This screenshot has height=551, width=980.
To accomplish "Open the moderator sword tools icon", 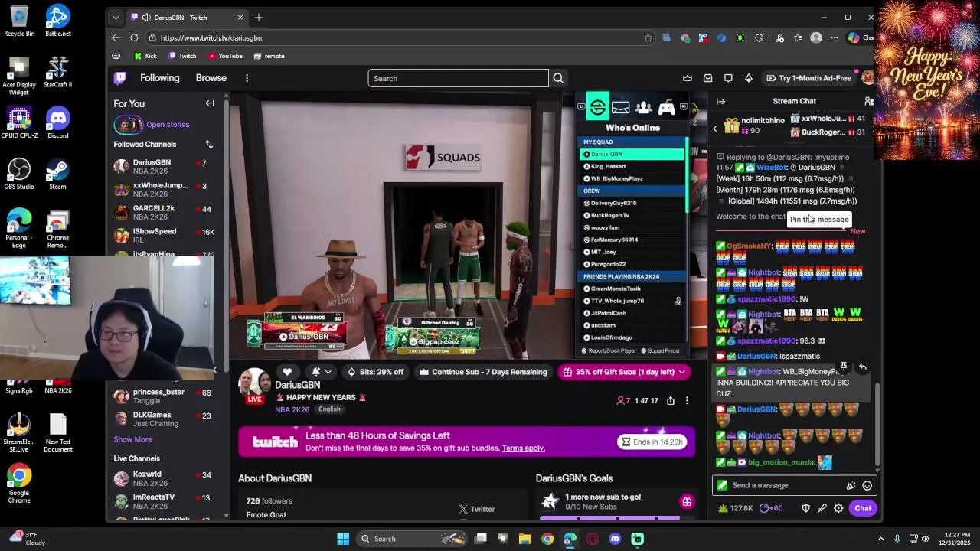I will (x=822, y=508).
